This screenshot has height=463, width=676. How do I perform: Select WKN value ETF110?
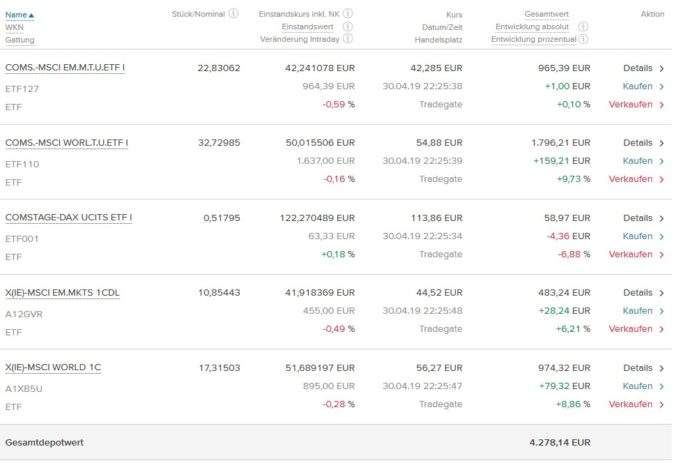tap(22, 164)
